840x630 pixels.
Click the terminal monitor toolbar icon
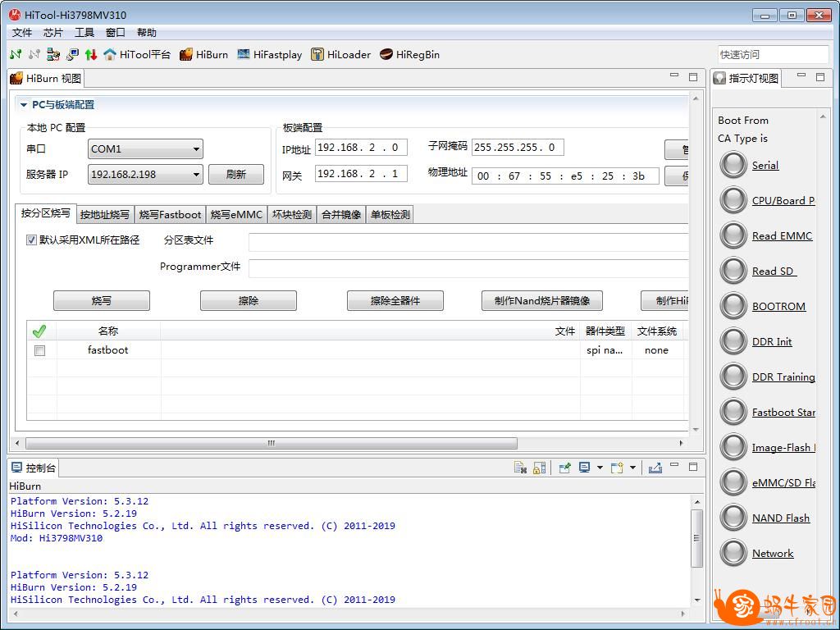72,54
